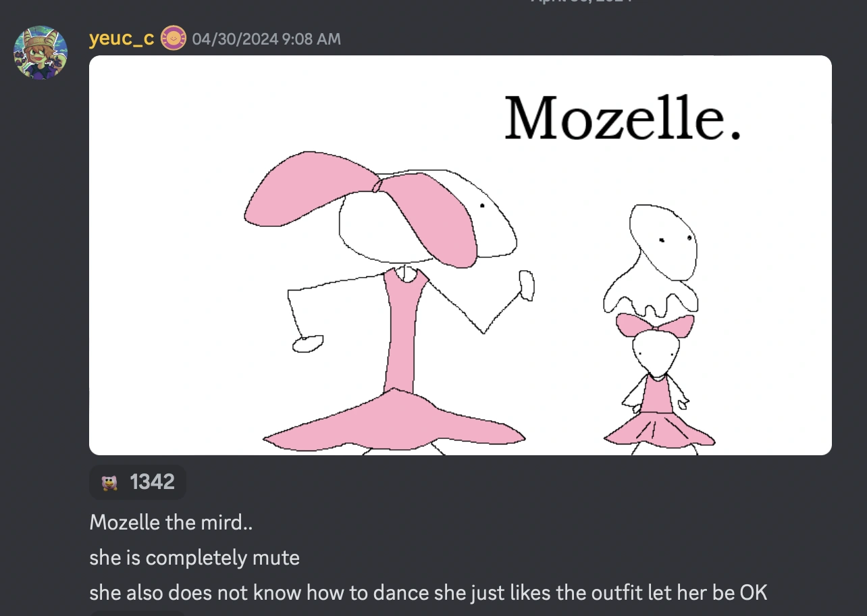Click the small character's pink bow
The image size is (867, 616).
pos(654,325)
